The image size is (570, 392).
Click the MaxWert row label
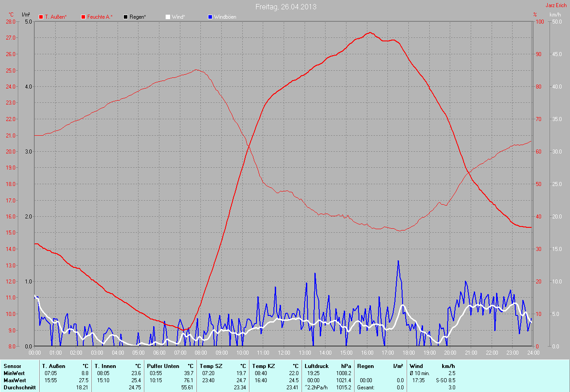click(14, 380)
